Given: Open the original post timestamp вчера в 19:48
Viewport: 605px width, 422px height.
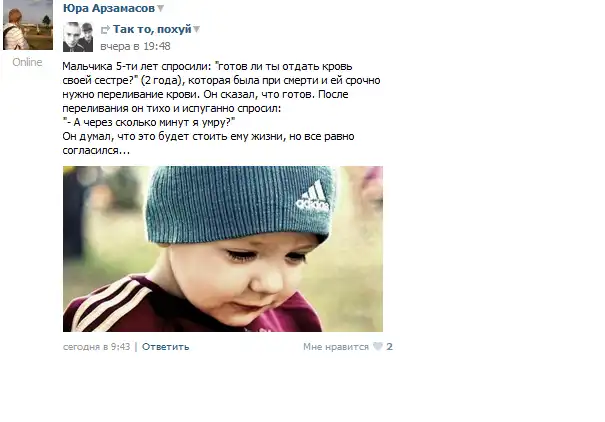Looking at the screenshot, I should [135, 46].
